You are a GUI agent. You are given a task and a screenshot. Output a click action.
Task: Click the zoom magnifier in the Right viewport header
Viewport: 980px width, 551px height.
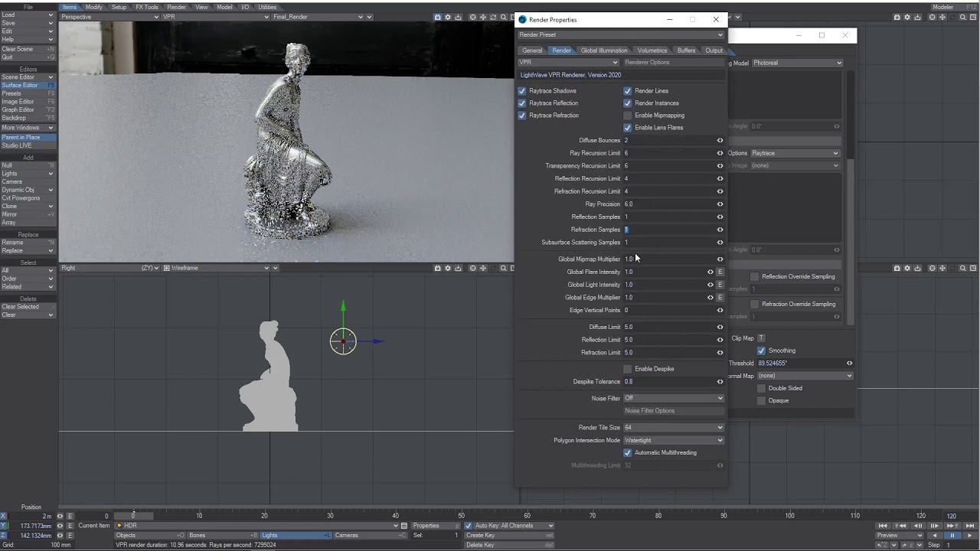pyautogui.click(x=504, y=268)
